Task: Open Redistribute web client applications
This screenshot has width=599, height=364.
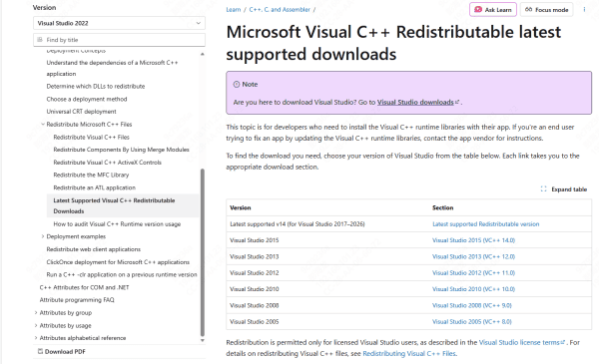Action: (x=94, y=249)
